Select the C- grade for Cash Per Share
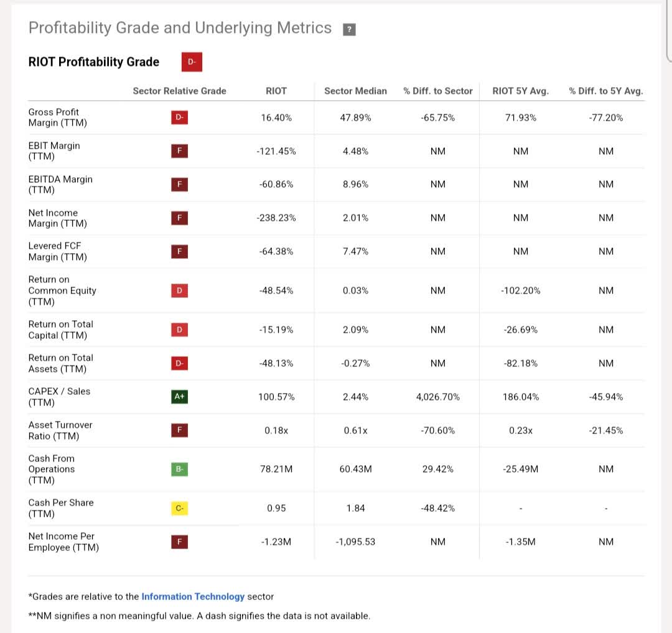This screenshot has height=633, width=672. pos(179,508)
